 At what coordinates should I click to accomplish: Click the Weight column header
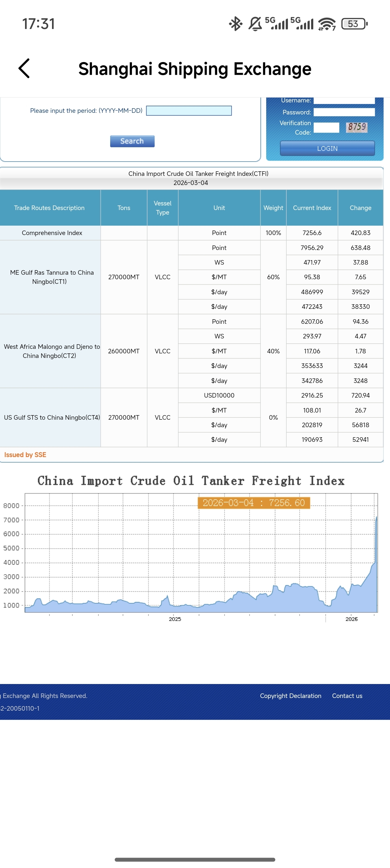point(273,208)
